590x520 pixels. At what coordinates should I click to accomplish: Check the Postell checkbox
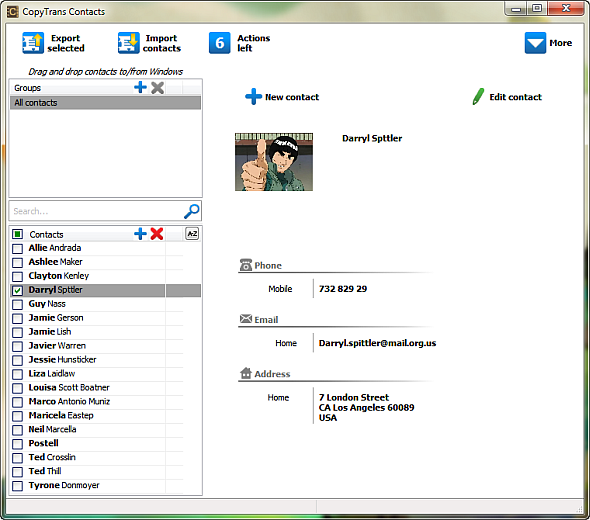click(x=17, y=444)
